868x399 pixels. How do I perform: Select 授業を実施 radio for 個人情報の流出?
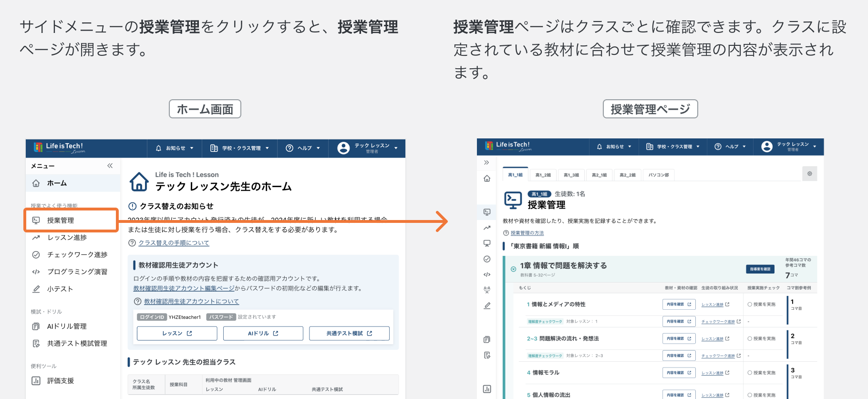[750, 395]
